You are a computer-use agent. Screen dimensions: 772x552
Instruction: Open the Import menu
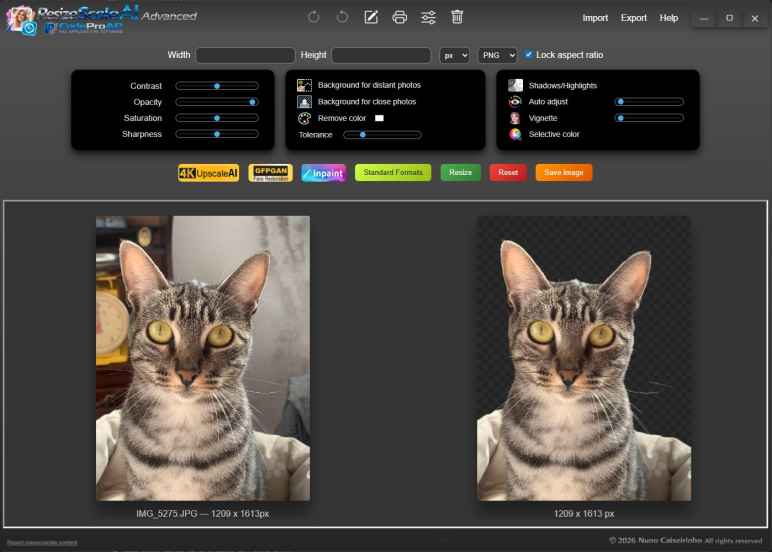(595, 18)
